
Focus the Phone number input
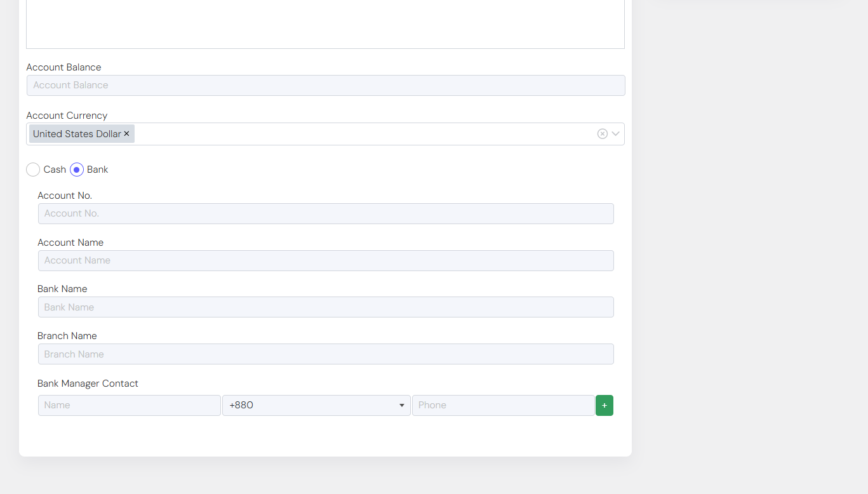click(503, 405)
